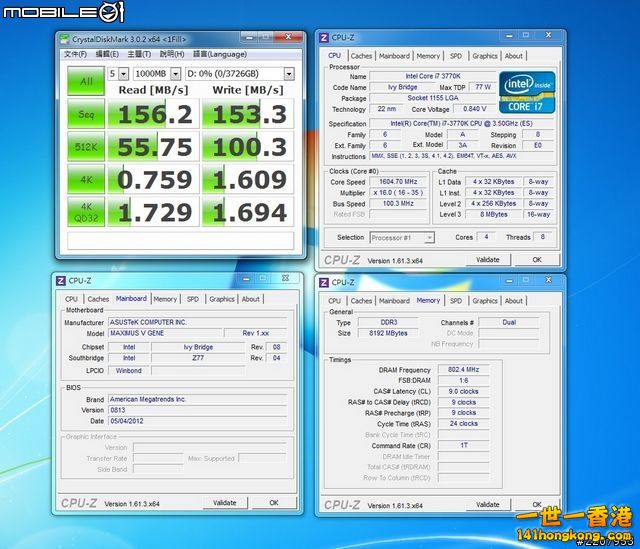Open the test count dropdown showing 5
Image resolution: width=640 pixels, height=549 pixels.
pos(118,74)
